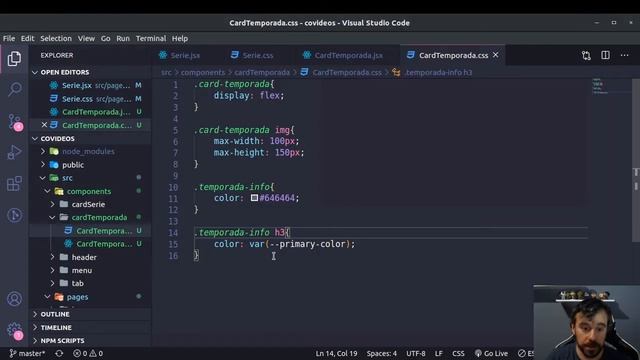
Task: Open Run and Debug view
Action: [14, 152]
